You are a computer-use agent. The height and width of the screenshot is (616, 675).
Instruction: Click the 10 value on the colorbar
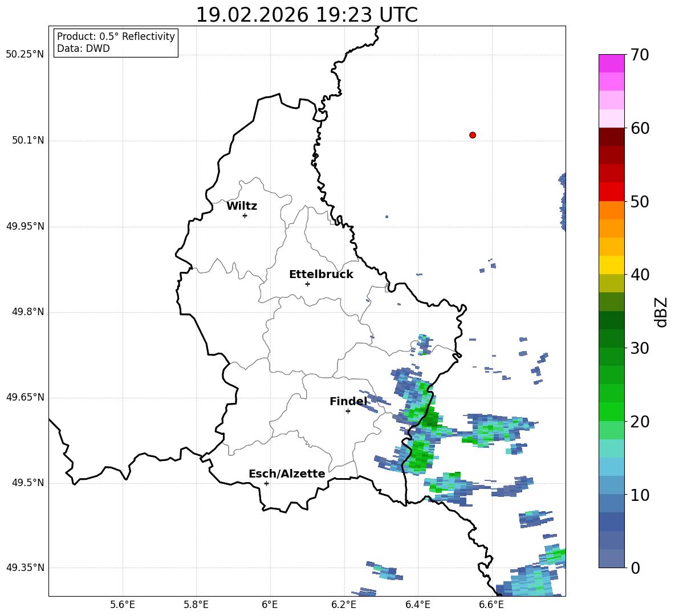point(640,495)
